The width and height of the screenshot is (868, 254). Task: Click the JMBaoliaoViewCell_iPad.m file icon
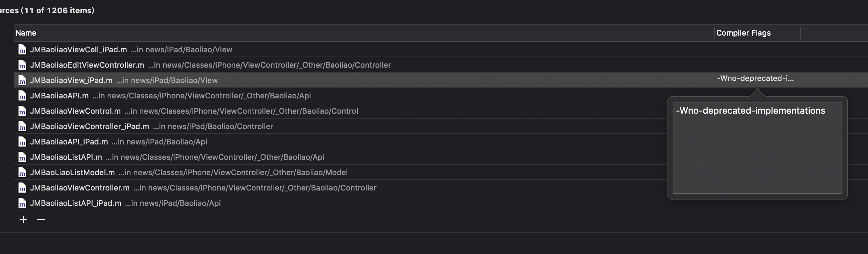click(22, 50)
